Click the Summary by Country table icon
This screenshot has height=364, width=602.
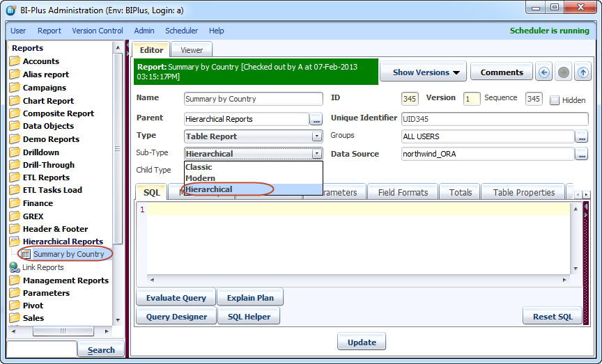pyautogui.click(x=26, y=255)
